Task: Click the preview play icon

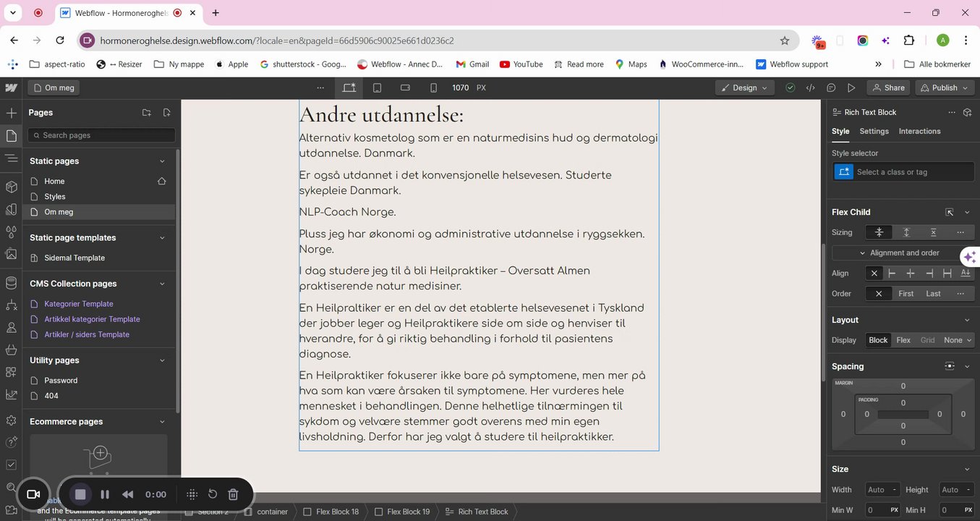Action: pyautogui.click(x=851, y=88)
